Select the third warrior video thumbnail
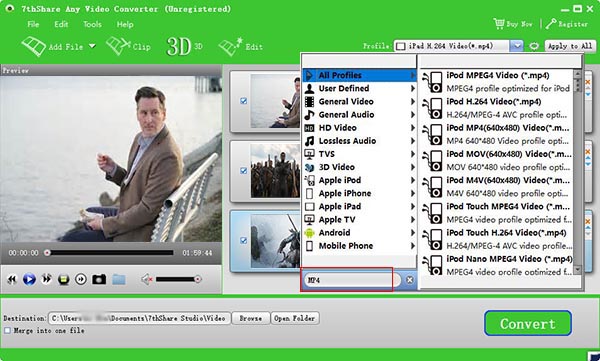 tap(275, 241)
